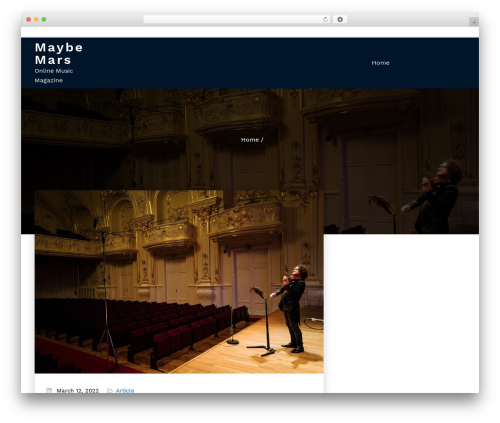Open the downloads button beside the address bar
Image resolution: width=500 pixels, height=423 pixels.
[340, 20]
